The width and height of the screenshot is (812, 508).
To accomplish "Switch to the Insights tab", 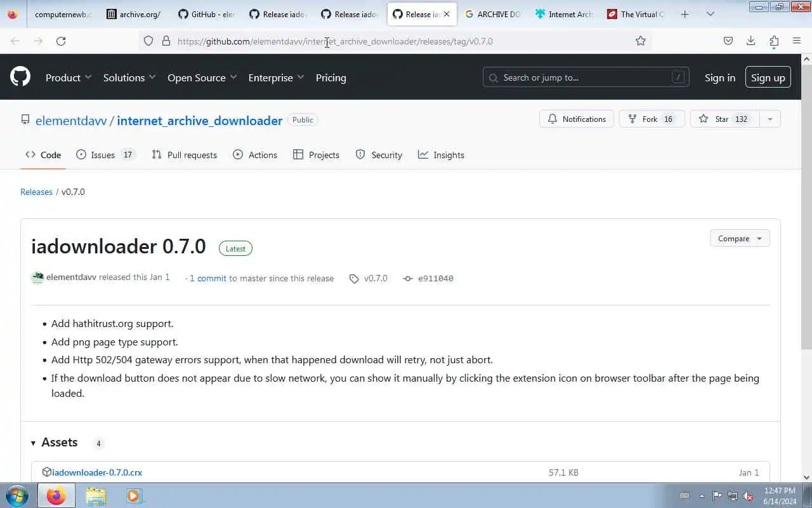I will 442,155.
